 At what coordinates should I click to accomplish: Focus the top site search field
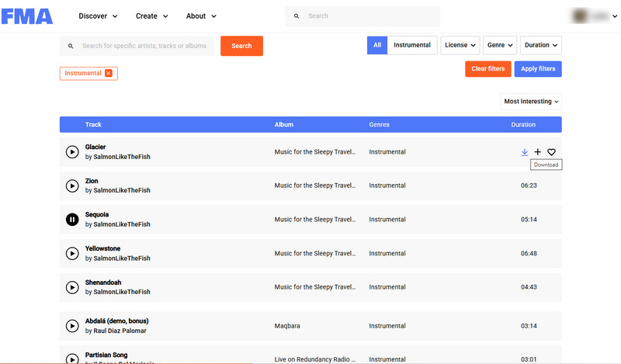tap(363, 16)
